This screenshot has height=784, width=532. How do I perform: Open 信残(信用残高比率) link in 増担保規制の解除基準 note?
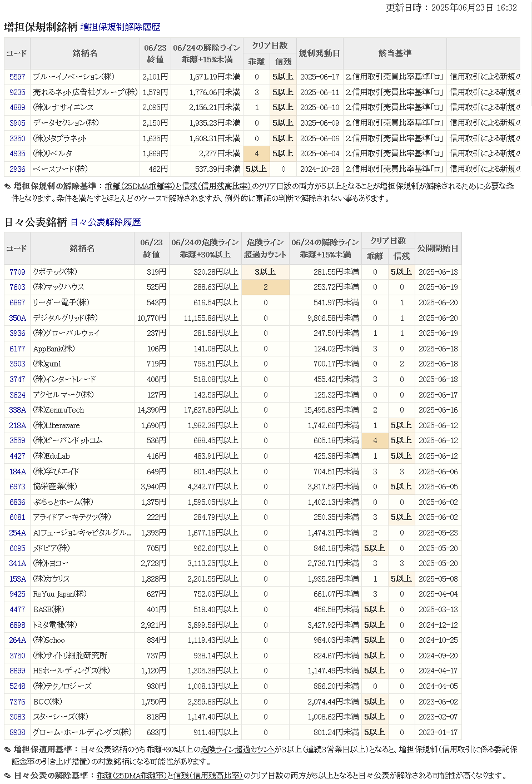click(216, 186)
